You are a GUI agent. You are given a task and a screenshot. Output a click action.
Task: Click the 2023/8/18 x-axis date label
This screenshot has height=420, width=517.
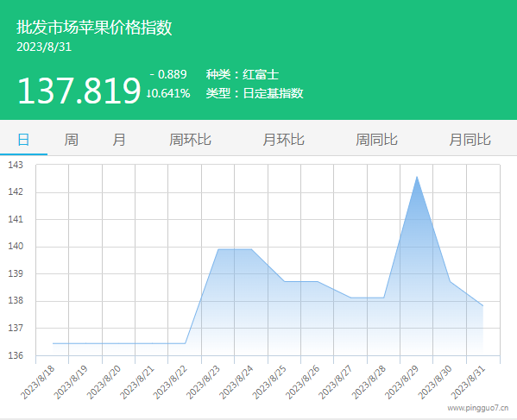37,382
